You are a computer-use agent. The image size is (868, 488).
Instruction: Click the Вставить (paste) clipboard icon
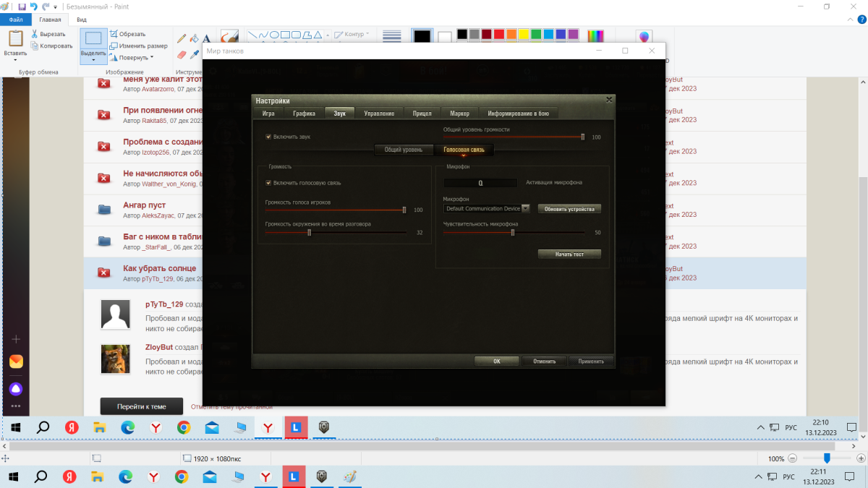15,38
